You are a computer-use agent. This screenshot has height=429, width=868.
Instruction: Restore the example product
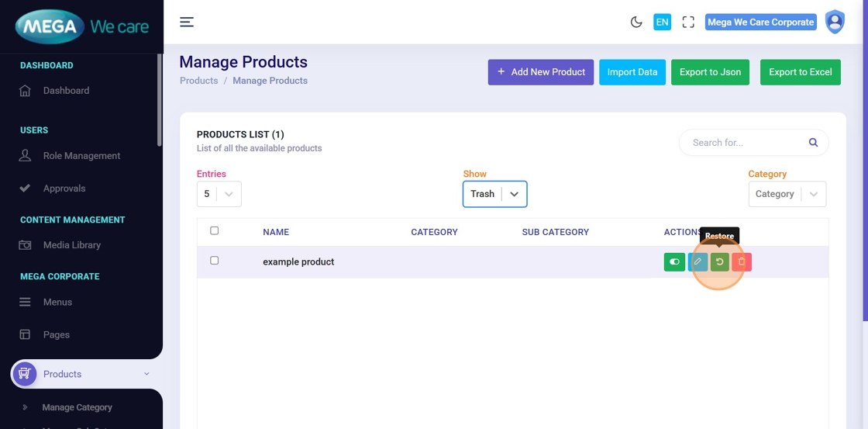[719, 262]
